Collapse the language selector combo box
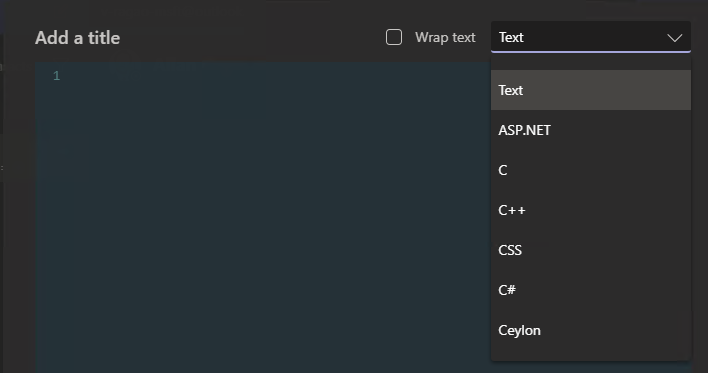 coord(591,37)
